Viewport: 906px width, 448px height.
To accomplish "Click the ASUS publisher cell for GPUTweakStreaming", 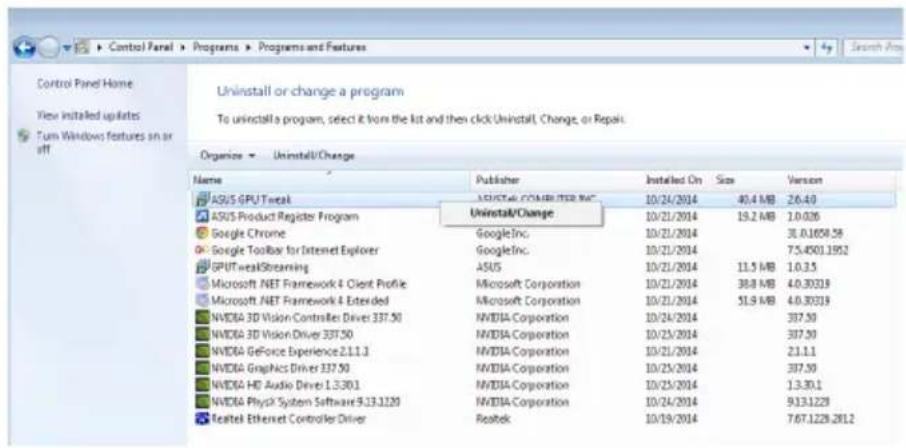I will click(488, 268).
